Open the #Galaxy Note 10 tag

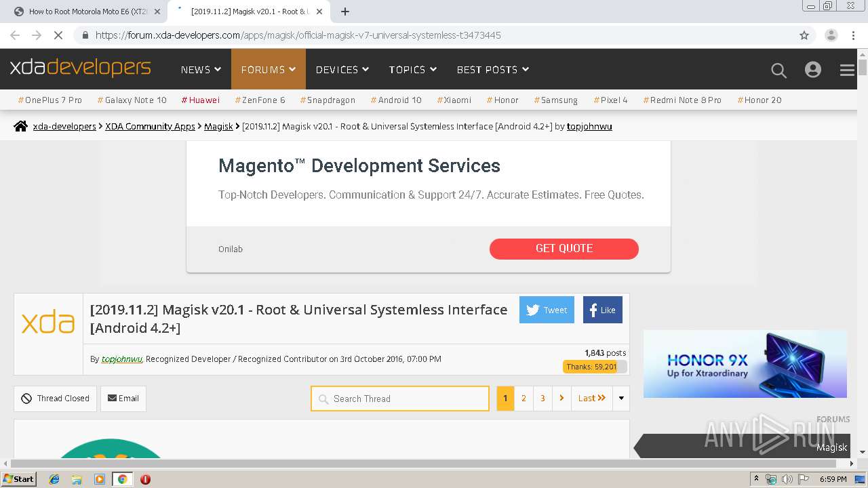click(132, 100)
